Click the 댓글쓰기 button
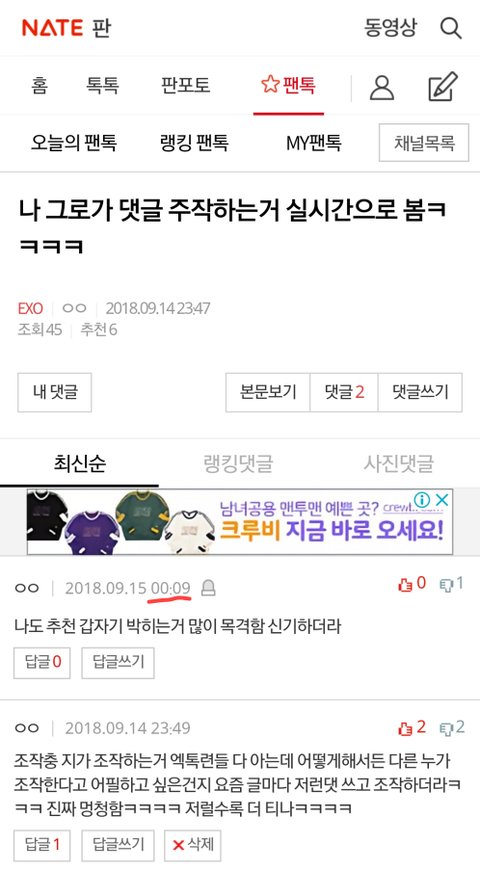The height and width of the screenshot is (870, 480). click(420, 392)
